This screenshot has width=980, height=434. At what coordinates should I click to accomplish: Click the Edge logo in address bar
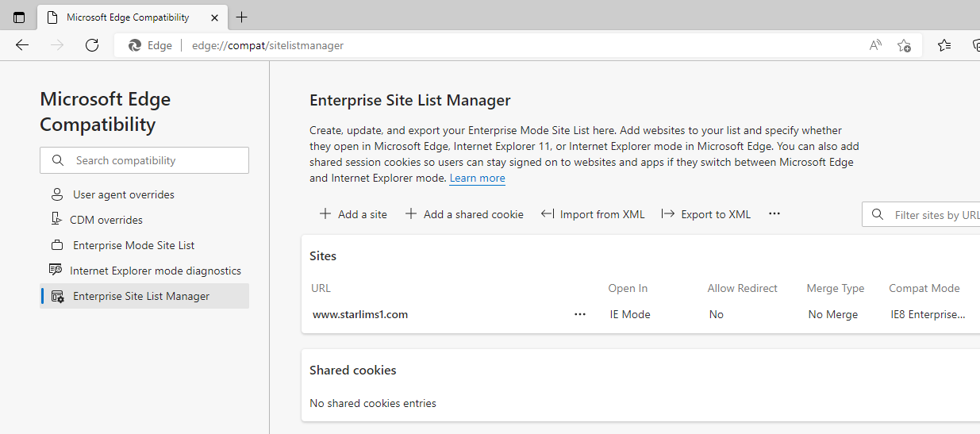click(x=135, y=45)
